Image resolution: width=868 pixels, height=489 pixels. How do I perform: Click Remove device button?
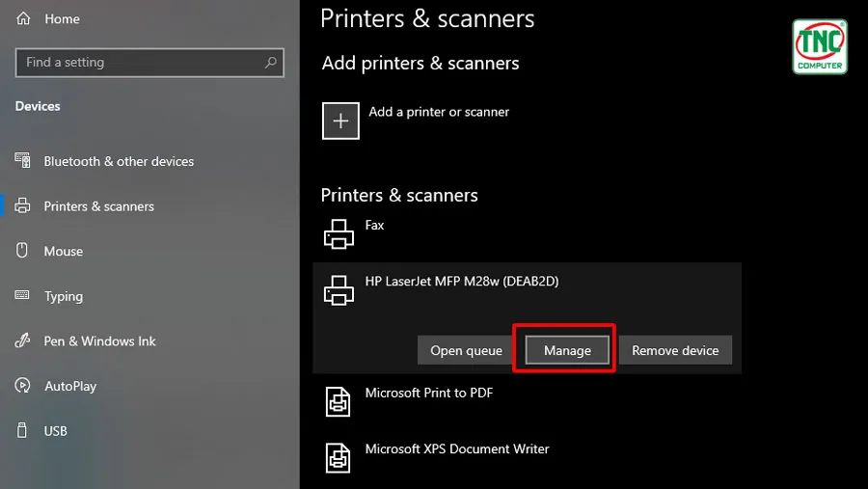pyautogui.click(x=675, y=350)
